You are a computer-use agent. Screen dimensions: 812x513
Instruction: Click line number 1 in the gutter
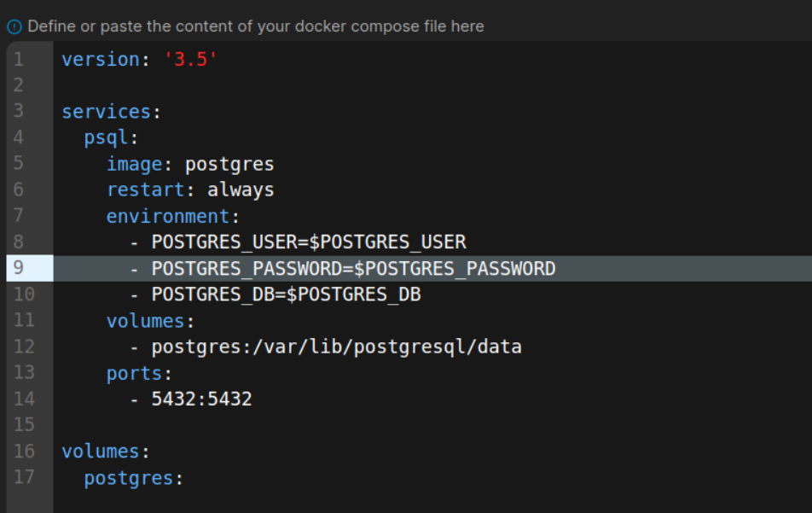[19, 60]
